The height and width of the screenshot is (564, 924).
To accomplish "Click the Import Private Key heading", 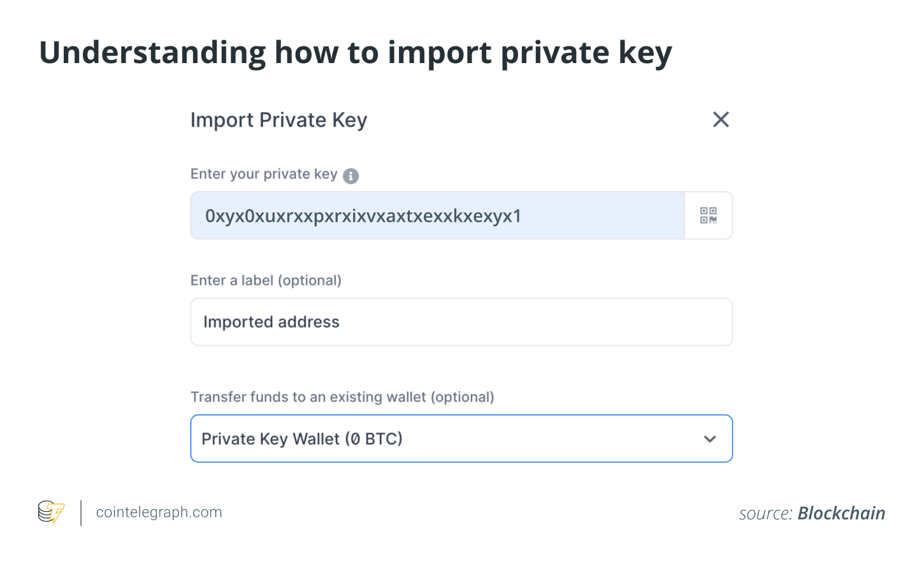I will click(278, 120).
